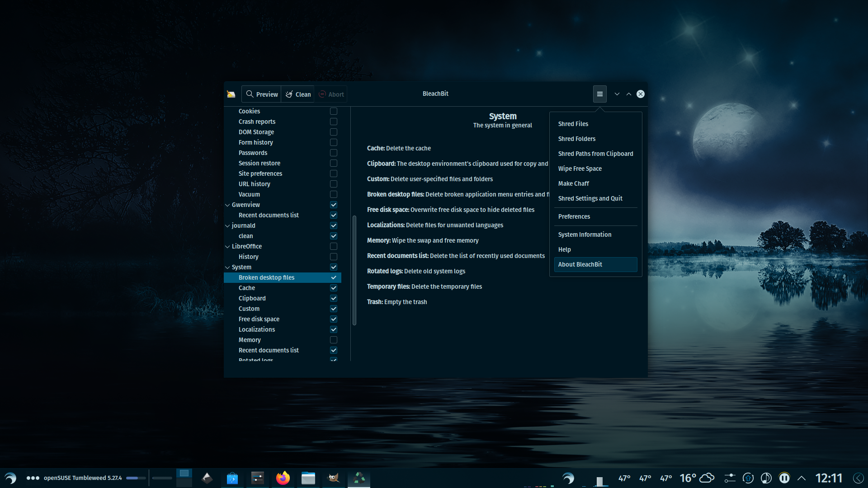Image resolution: width=868 pixels, height=488 pixels.
Task: Uncheck Gwenview Recent documents list
Action: click(334, 215)
